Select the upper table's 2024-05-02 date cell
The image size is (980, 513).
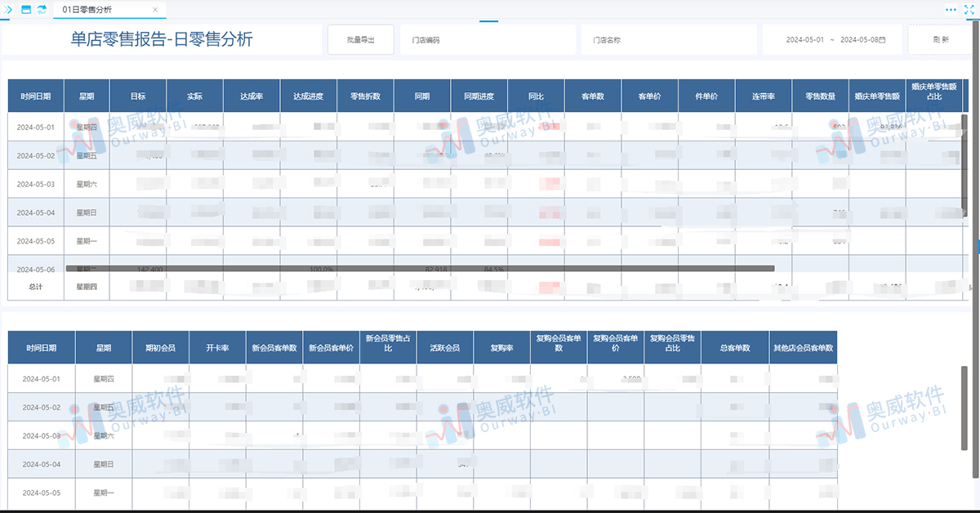[x=36, y=155]
